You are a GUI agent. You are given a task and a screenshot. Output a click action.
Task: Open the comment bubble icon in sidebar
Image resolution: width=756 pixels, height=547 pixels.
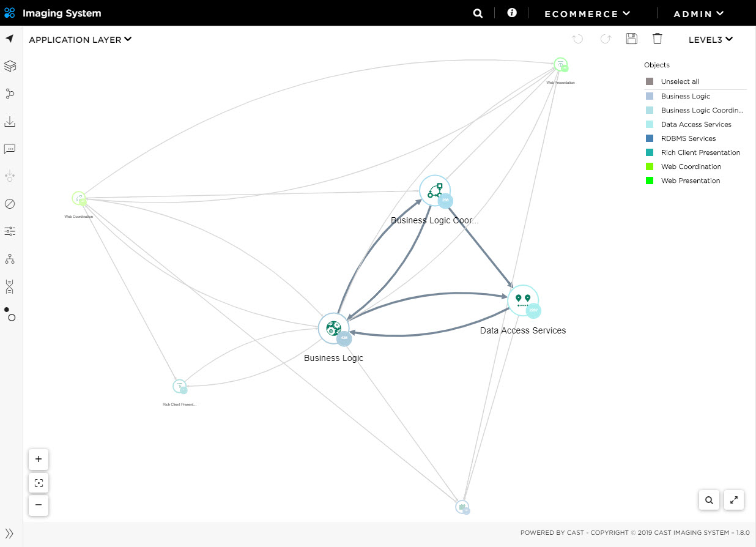pyautogui.click(x=10, y=149)
